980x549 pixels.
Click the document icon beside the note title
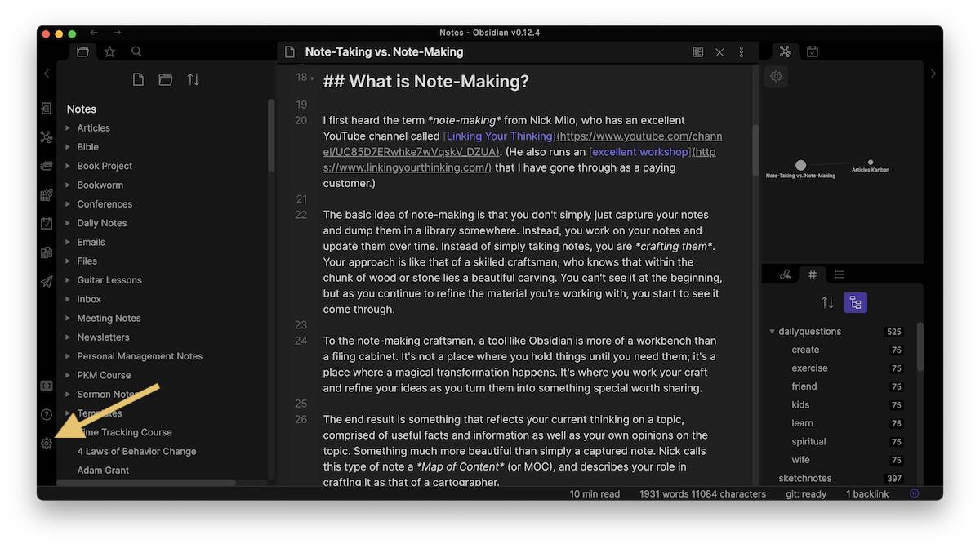pos(289,51)
